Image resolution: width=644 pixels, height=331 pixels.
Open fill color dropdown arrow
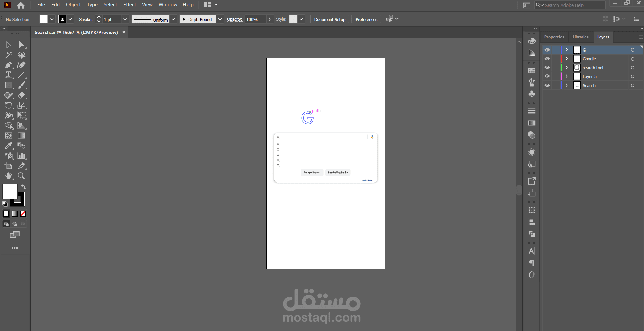pos(52,19)
